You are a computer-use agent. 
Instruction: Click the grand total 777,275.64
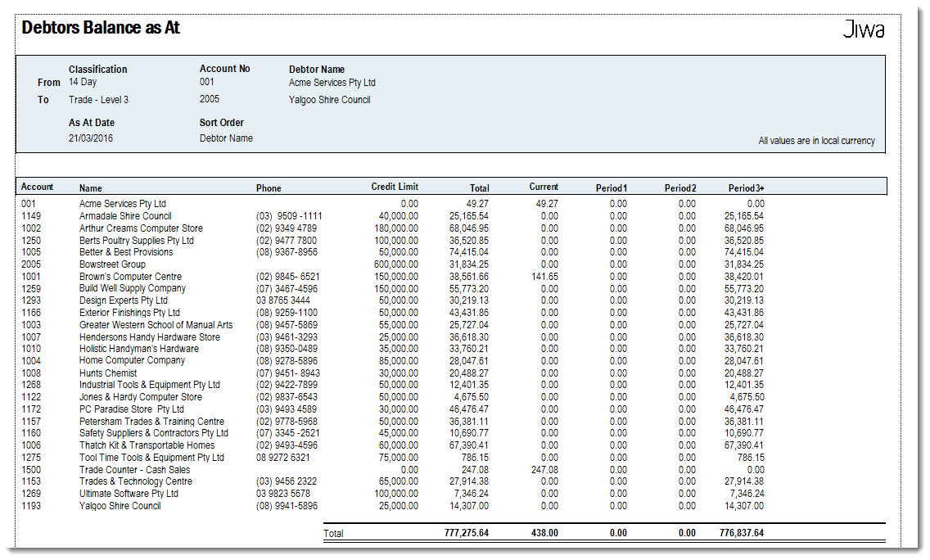pyautogui.click(x=466, y=533)
